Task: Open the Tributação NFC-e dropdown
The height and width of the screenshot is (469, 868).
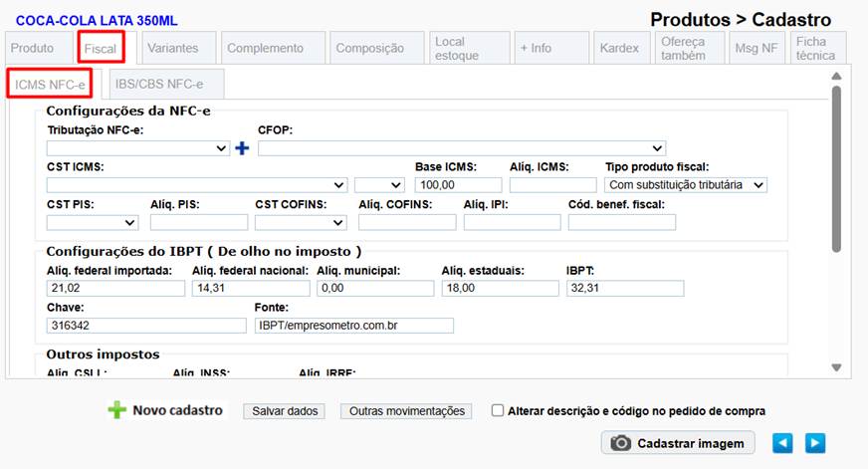Action: click(x=137, y=148)
